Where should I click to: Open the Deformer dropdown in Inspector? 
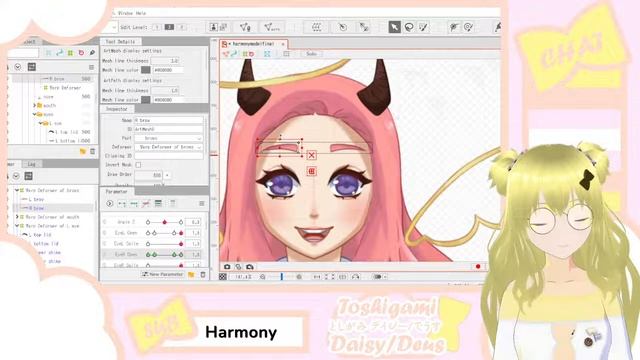pos(169,147)
